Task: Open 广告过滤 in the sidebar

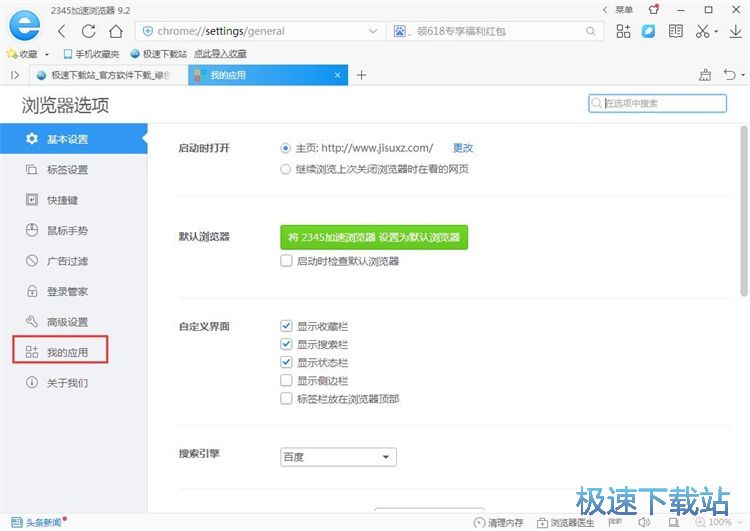Action: click(74, 261)
